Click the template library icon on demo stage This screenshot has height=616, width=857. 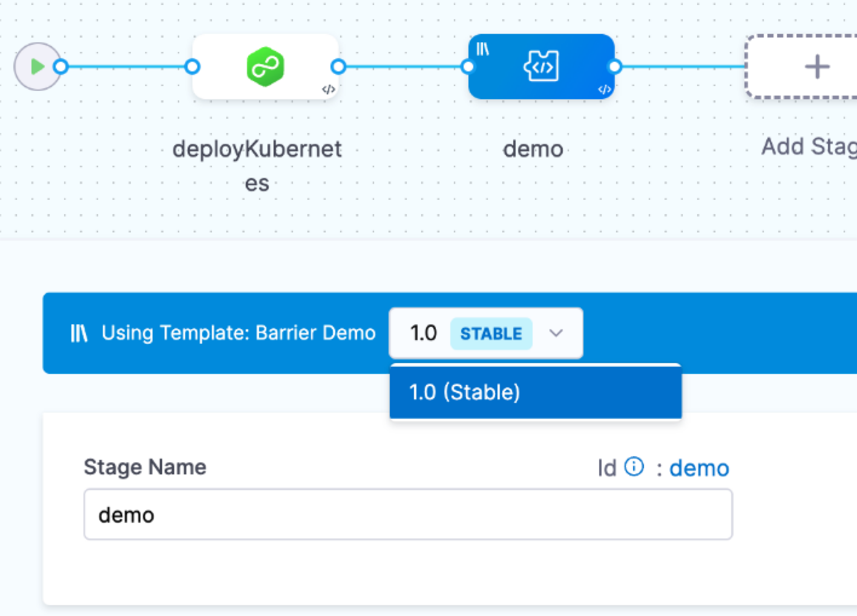click(482, 49)
